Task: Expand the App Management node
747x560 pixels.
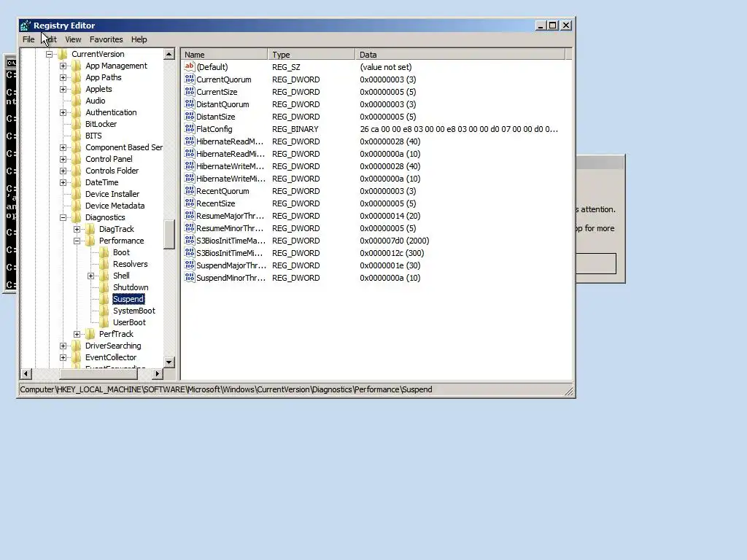Action: [x=63, y=66]
